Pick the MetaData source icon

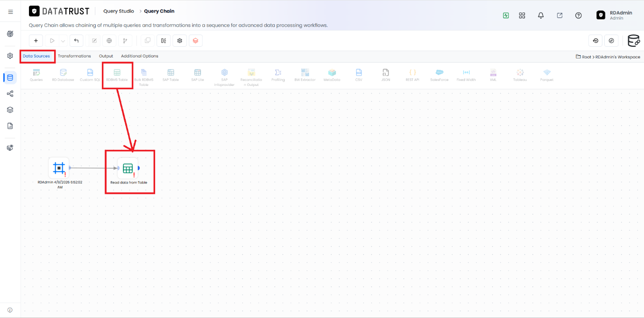[332, 75]
